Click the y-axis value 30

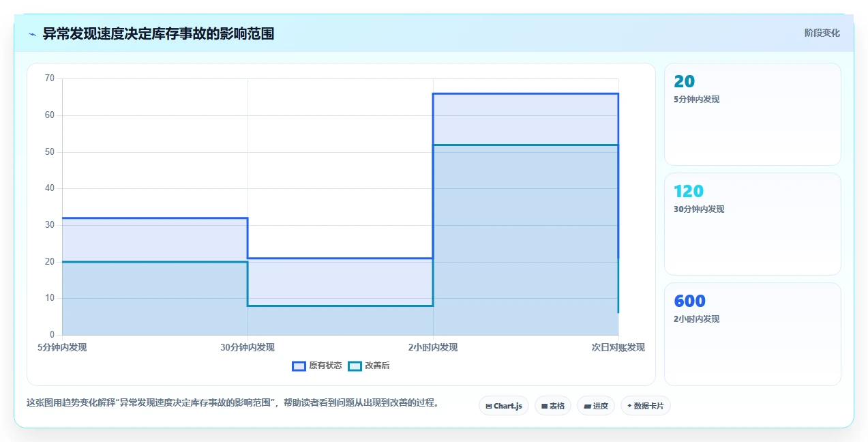point(50,225)
